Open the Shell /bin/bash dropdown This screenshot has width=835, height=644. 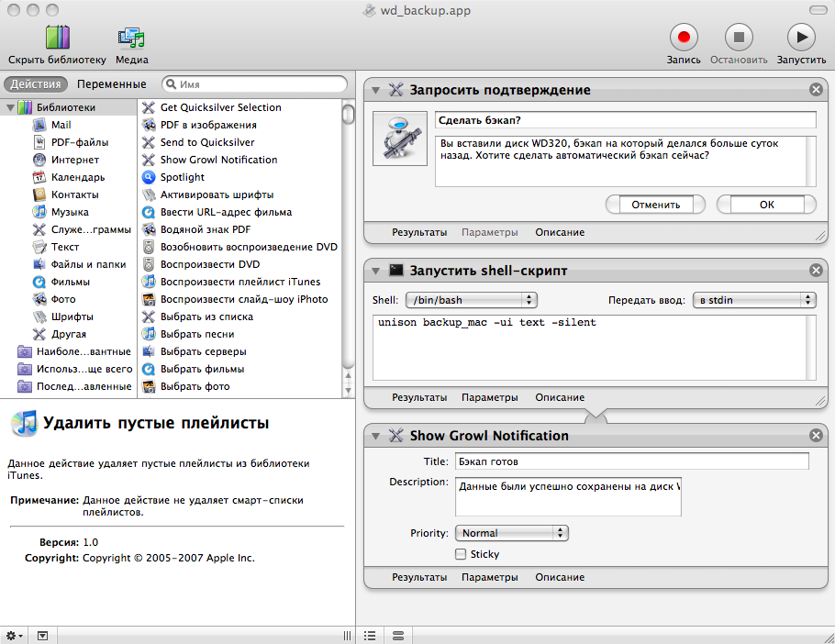point(471,300)
